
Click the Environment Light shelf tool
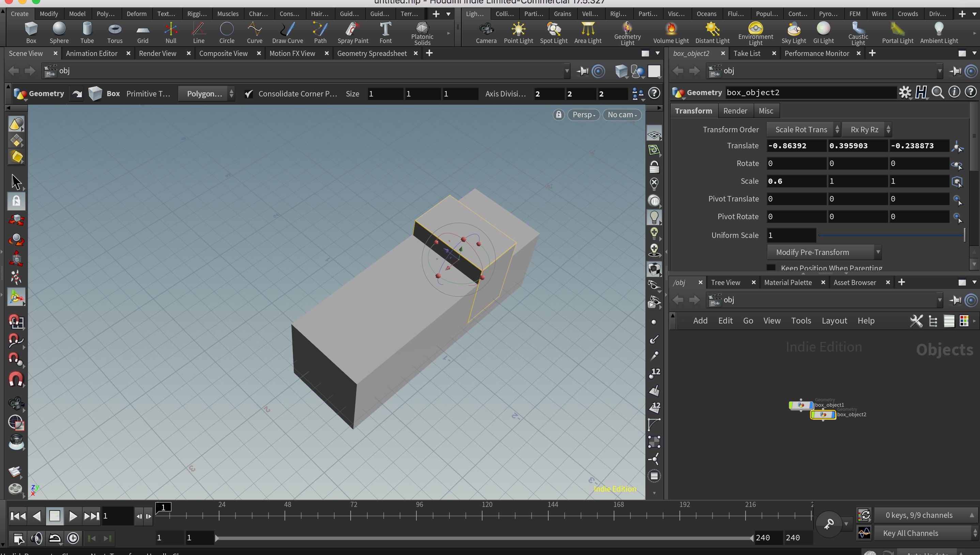(755, 32)
